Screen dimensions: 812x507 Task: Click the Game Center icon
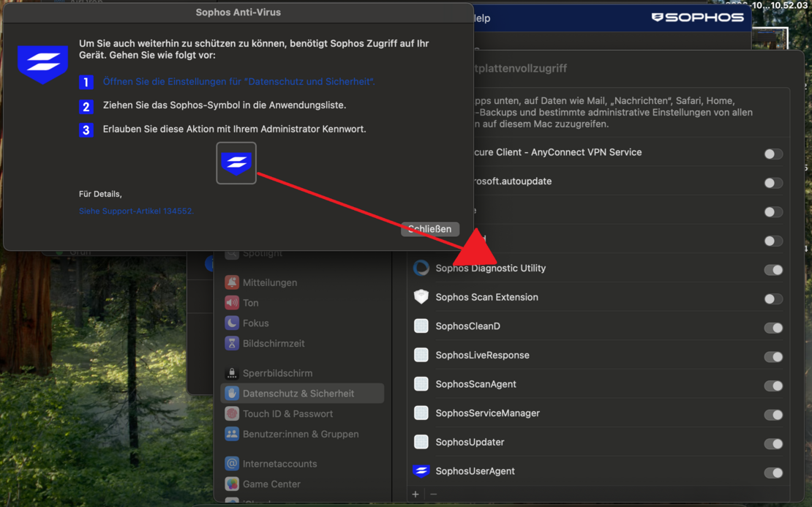tap(232, 484)
